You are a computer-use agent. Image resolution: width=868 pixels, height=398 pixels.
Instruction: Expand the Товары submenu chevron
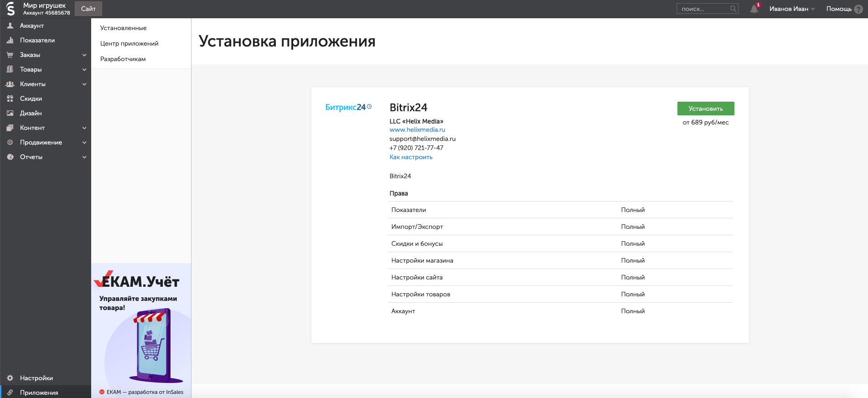pyautogui.click(x=84, y=69)
